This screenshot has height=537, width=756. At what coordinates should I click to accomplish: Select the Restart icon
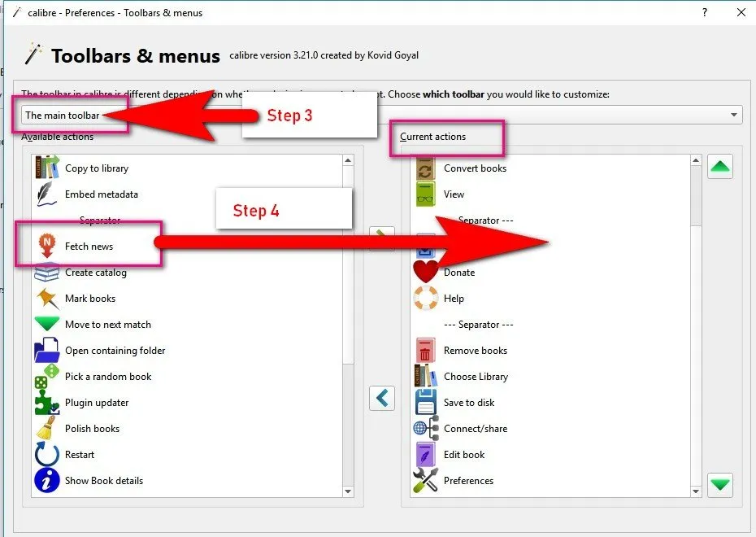[47, 455]
